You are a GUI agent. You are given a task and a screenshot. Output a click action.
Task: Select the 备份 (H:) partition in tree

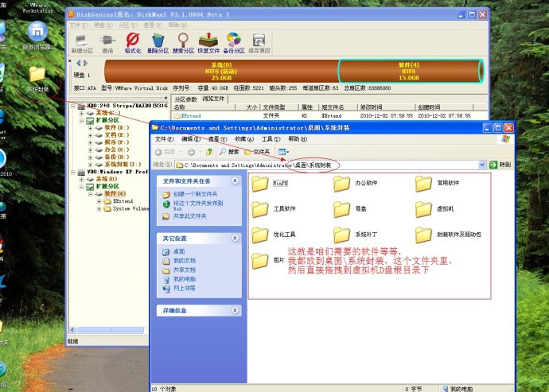(117, 157)
